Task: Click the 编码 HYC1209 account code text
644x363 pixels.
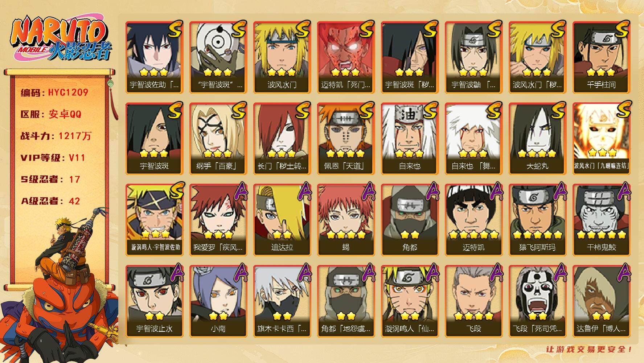Action: pos(54,92)
